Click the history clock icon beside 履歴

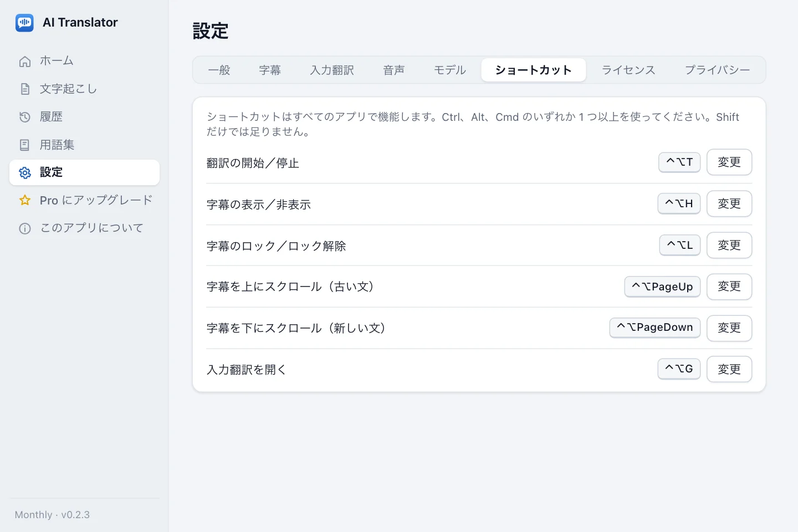(x=25, y=117)
